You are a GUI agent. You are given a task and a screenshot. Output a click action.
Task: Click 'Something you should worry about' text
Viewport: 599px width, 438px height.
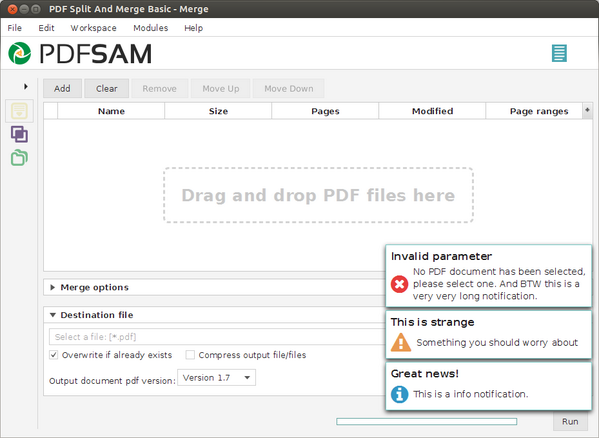tap(497, 343)
